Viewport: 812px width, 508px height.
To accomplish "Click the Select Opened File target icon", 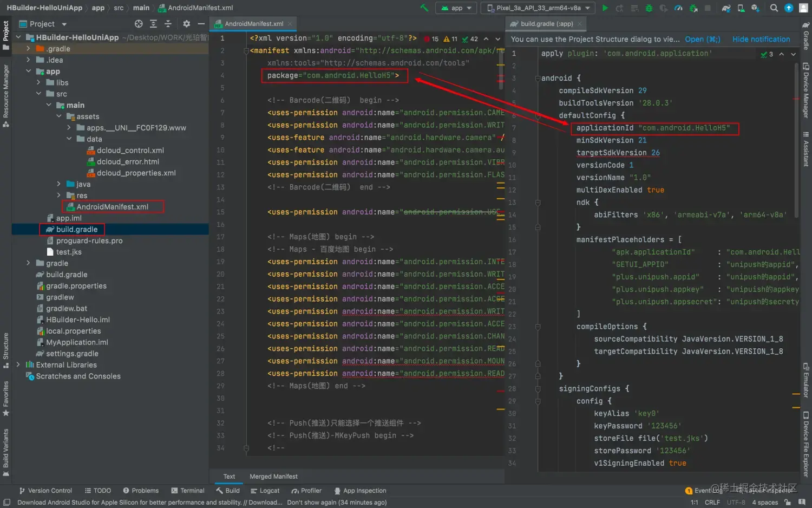I will pyautogui.click(x=139, y=24).
